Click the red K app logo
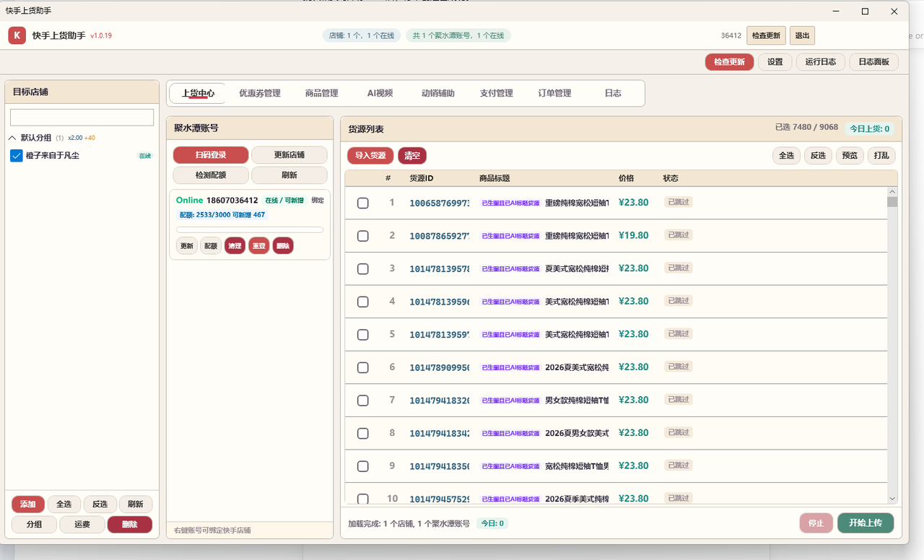Viewport: 924px width, 560px height. [x=17, y=35]
